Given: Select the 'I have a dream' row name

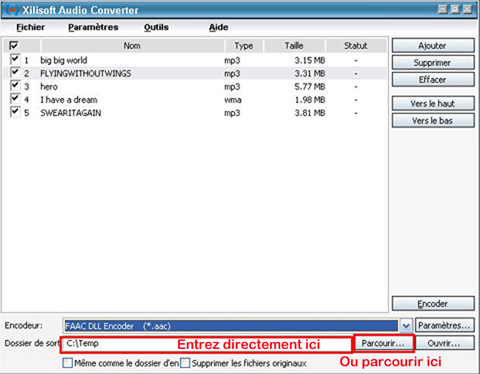Looking at the screenshot, I should (x=69, y=100).
